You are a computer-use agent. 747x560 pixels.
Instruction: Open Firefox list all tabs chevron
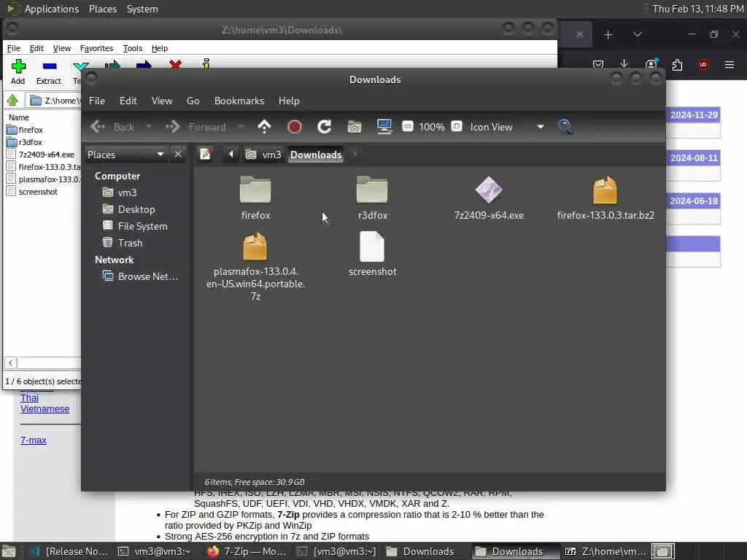pyautogui.click(x=637, y=34)
